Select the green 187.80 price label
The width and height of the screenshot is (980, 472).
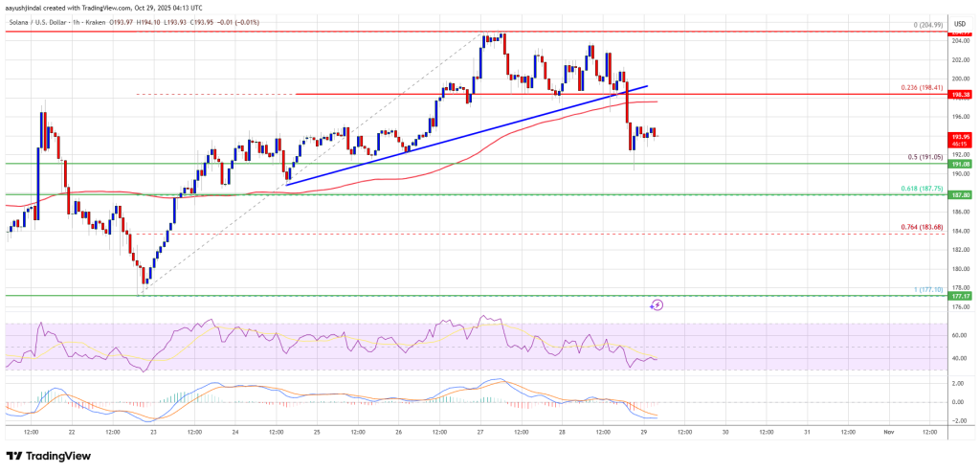coord(961,195)
